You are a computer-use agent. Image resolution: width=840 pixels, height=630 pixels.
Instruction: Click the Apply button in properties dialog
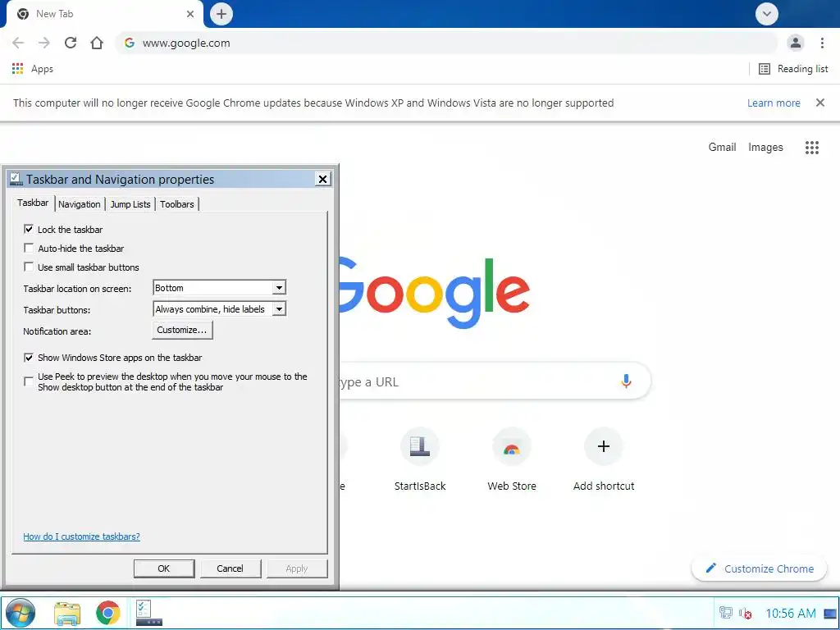[x=297, y=568]
